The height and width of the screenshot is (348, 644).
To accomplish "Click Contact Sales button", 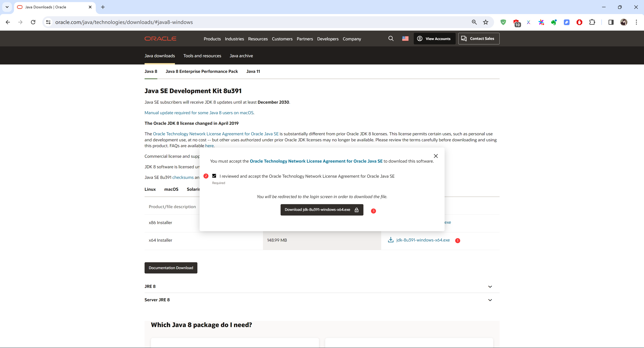I will pos(479,39).
